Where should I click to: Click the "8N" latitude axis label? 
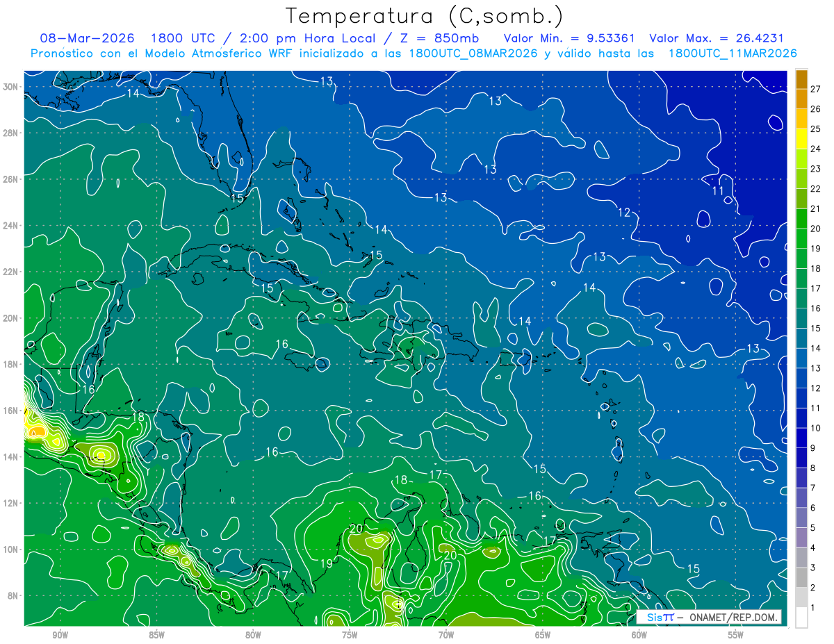coord(14,595)
